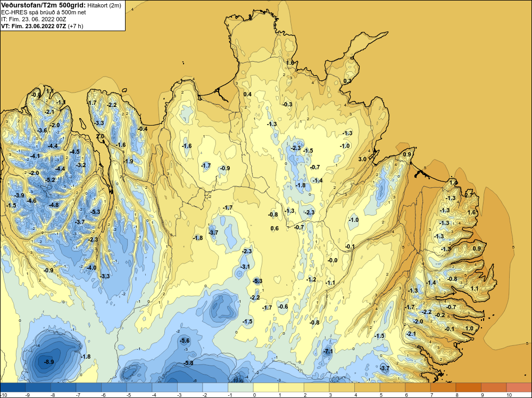Click the line "EC-HRES spá brúuð á 500m net"

(44, 12)
